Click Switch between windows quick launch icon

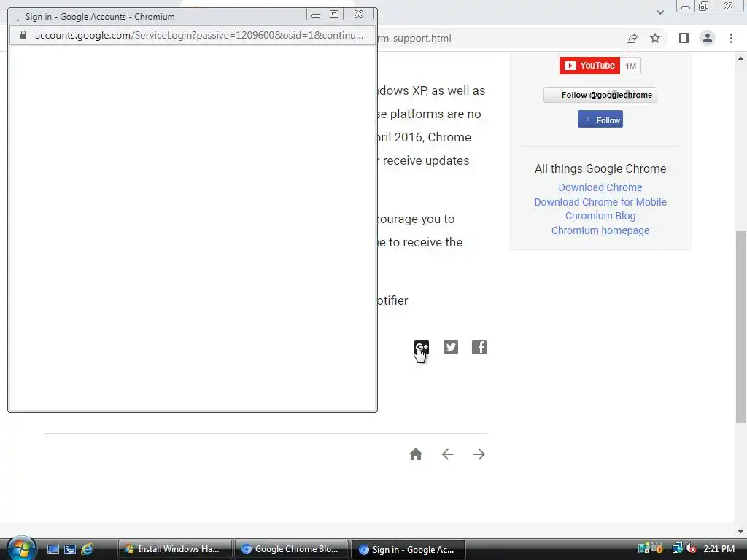[70, 549]
